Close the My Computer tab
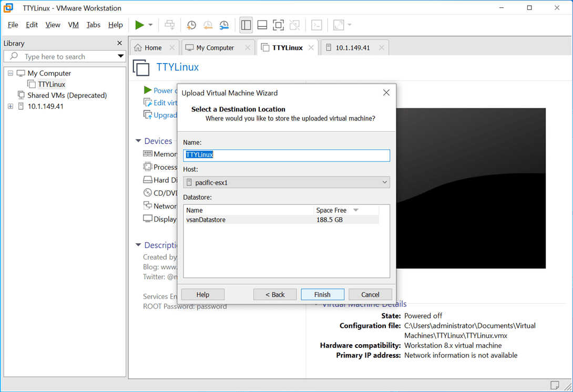Screen dimensions: 573x392 248,47
